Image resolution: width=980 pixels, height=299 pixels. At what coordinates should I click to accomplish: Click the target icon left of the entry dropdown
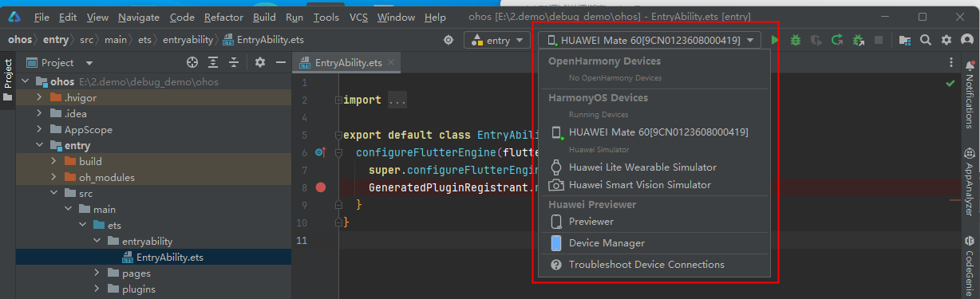(x=449, y=40)
